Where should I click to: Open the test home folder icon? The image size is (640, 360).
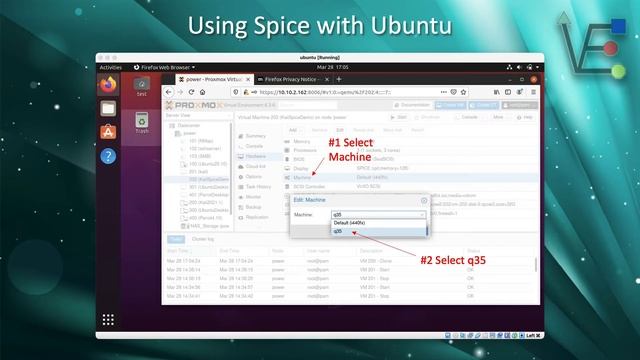pos(142,87)
